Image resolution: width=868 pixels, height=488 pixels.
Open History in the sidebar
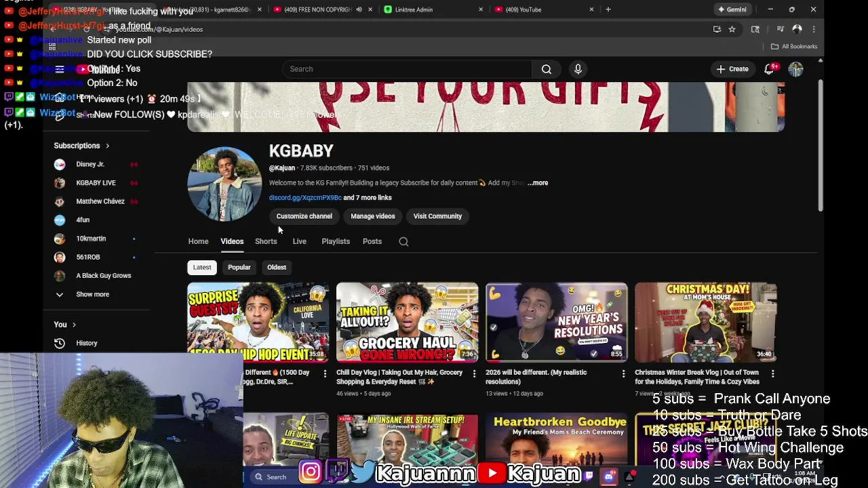87,343
